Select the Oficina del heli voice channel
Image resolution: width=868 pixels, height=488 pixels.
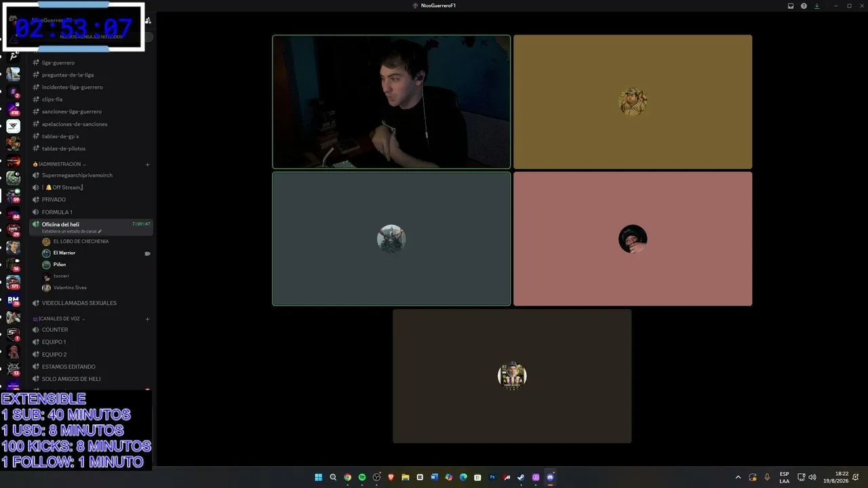coord(92,227)
